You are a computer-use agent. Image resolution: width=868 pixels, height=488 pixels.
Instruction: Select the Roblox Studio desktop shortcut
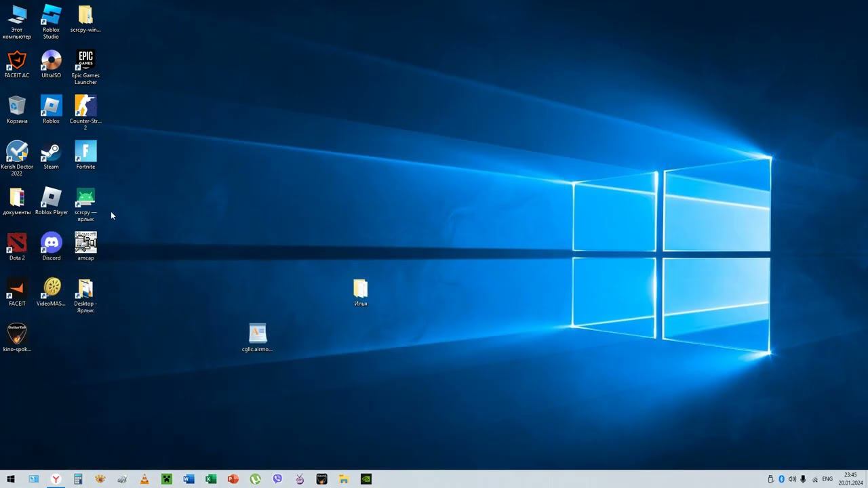pyautogui.click(x=51, y=22)
